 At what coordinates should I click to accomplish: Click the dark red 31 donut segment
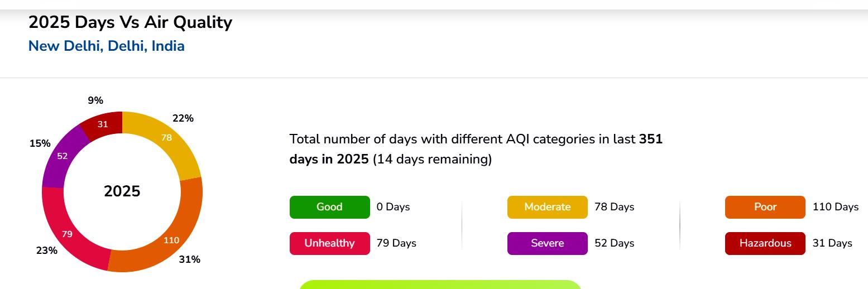[x=103, y=124]
